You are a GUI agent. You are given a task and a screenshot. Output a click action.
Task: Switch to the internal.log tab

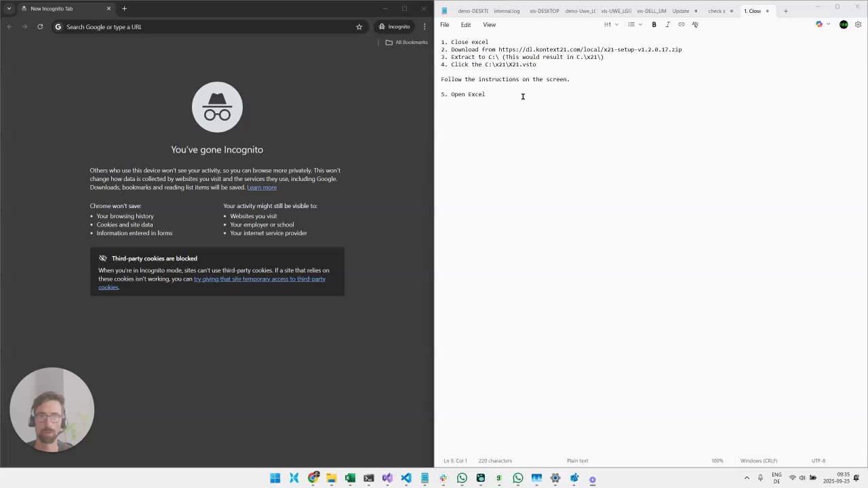507,11
